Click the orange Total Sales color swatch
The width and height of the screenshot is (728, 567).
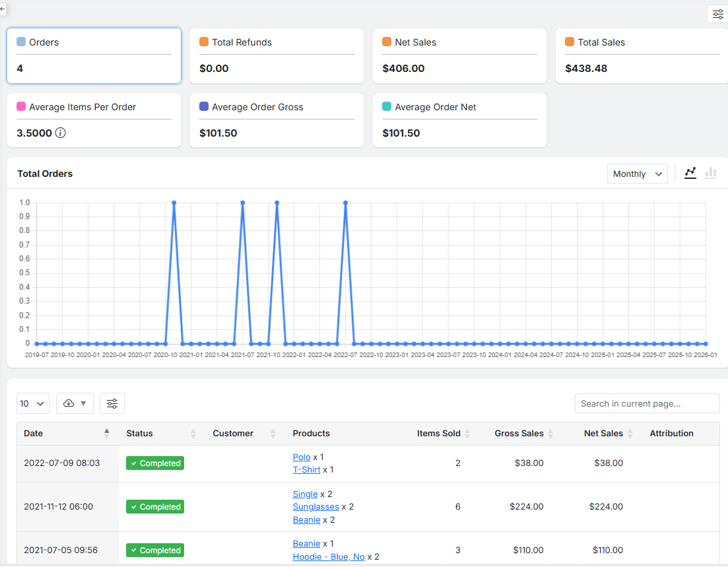[570, 42]
